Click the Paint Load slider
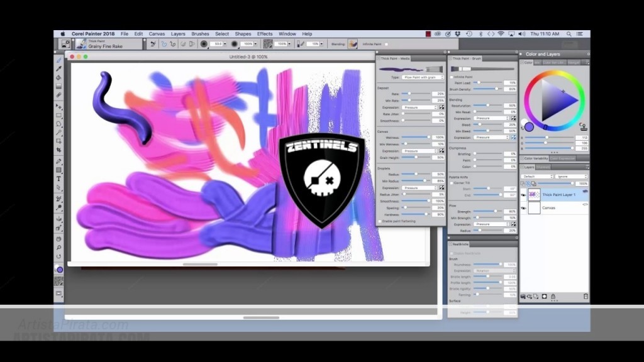This screenshot has height=362, width=644. click(x=489, y=82)
